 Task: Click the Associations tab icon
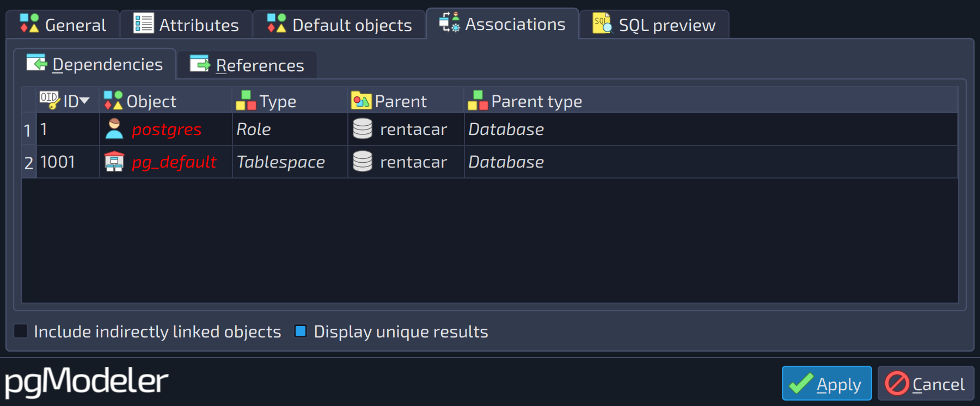[450, 22]
